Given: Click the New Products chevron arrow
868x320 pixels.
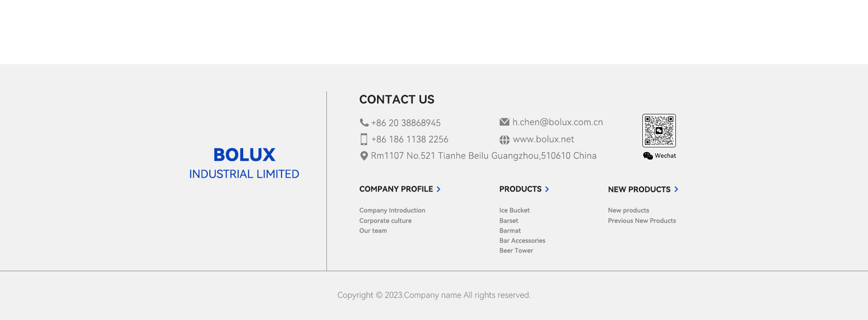Looking at the screenshot, I should pos(676,189).
